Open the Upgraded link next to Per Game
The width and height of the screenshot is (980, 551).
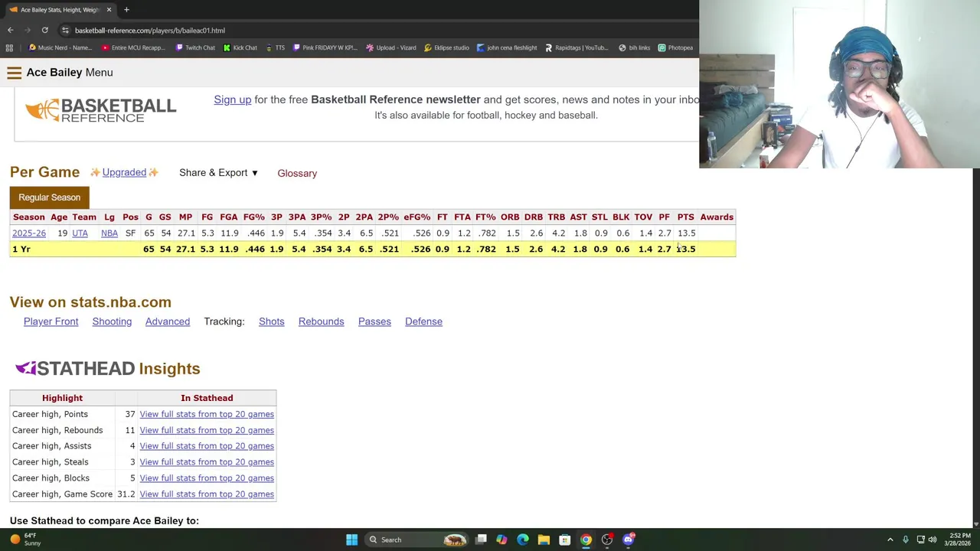[124, 172]
